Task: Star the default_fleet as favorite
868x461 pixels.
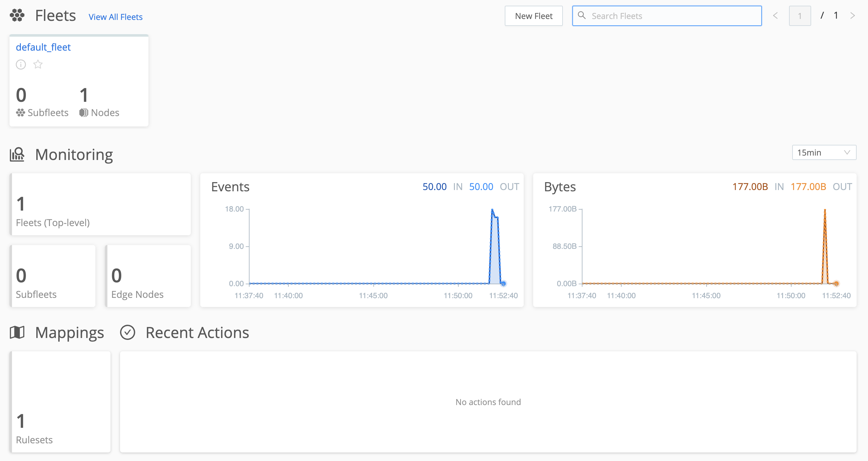Action: tap(38, 64)
